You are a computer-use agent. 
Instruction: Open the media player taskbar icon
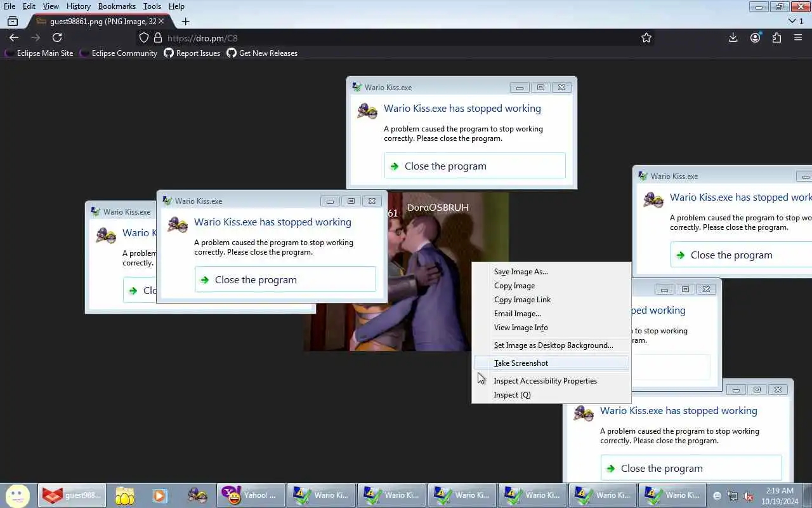(x=159, y=495)
